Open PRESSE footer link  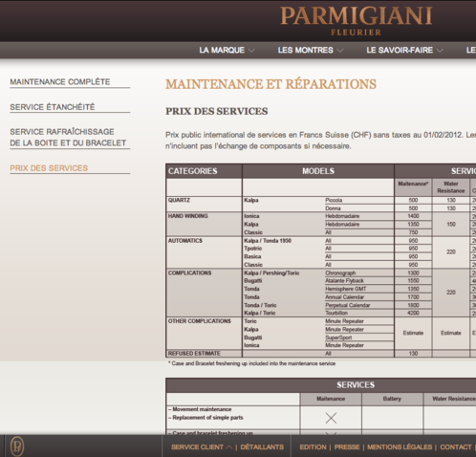pyautogui.click(x=347, y=447)
